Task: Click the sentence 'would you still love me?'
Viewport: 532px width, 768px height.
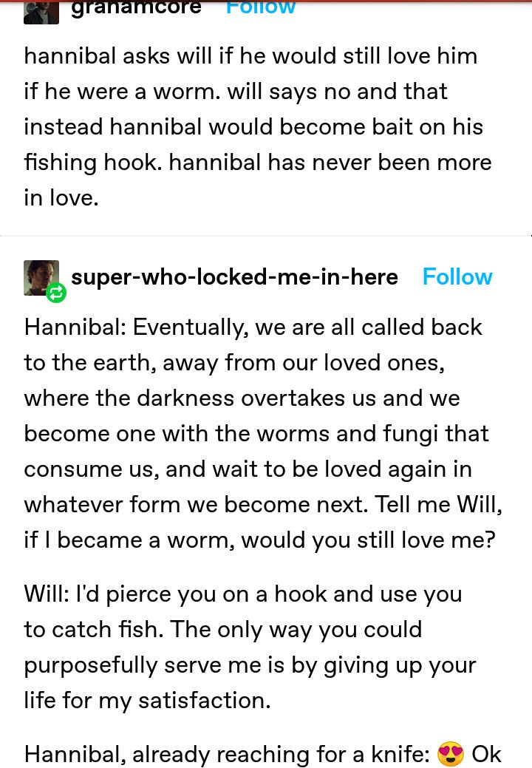Action: tap(368, 540)
